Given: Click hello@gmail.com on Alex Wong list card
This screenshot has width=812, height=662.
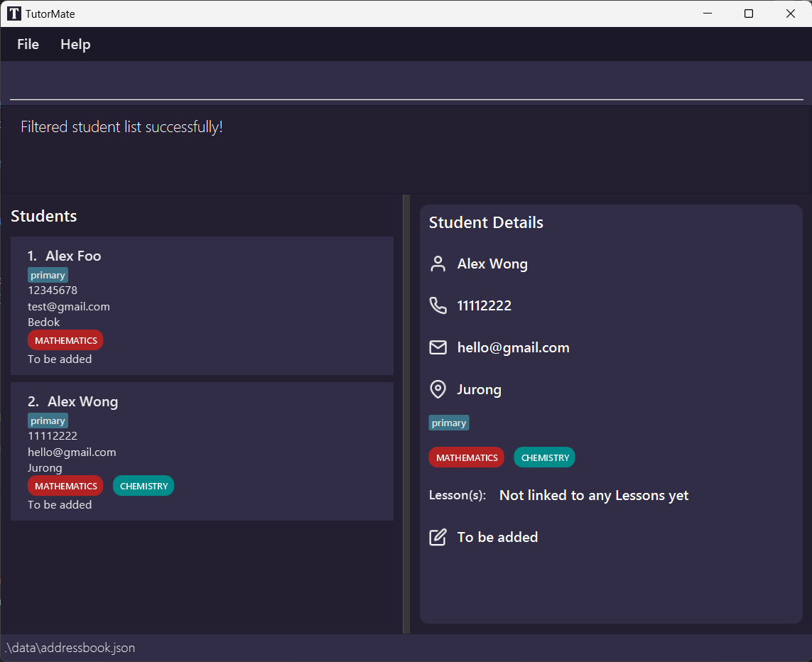Looking at the screenshot, I should click(72, 452).
